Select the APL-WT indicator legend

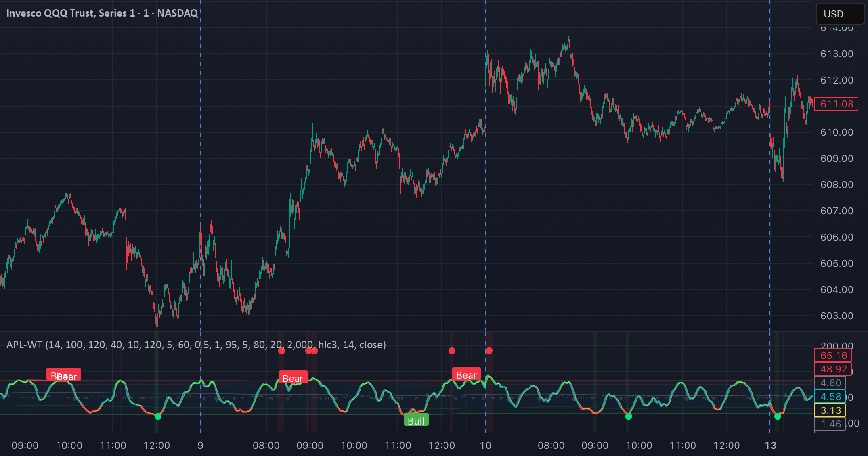pyautogui.click(x=196, y=345)
